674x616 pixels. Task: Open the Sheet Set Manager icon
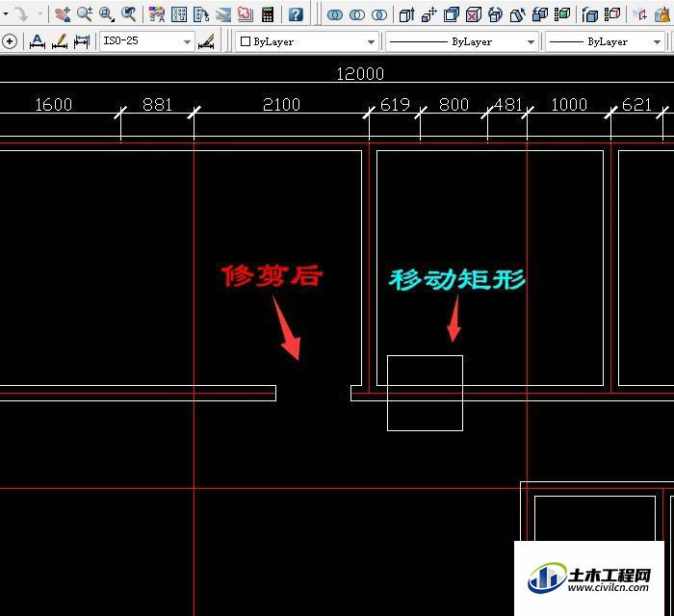point(223,14)
